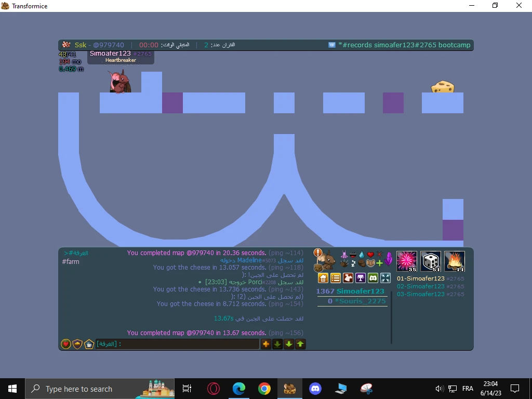Screen dimensions: 532x399
Task: Click the sleeping Zz emote icon
Action: pos(353,263)
